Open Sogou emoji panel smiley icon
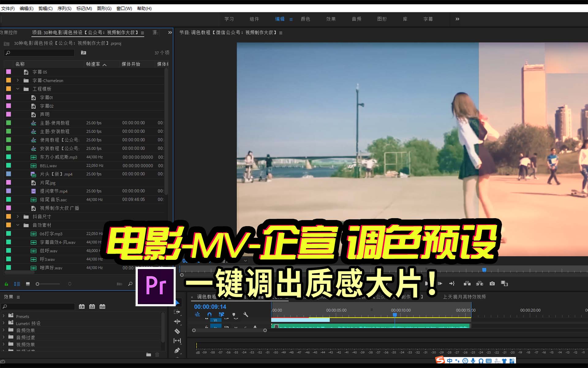Viewport: 588px width, 368px height. click(465, 361)
